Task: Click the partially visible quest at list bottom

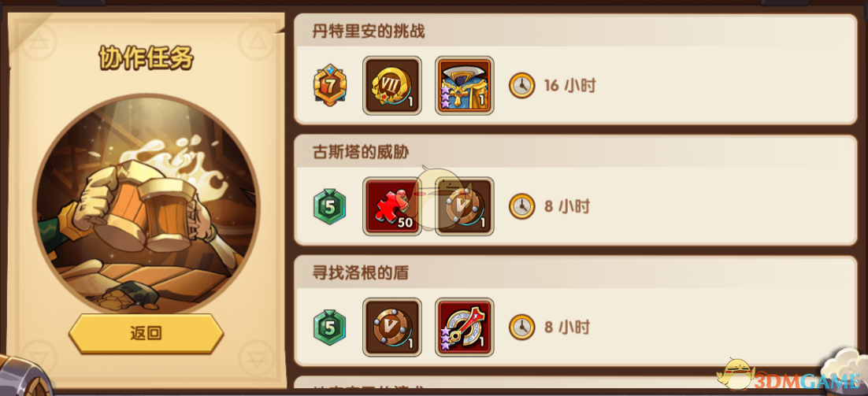Action: pyautogui.click(x=576, y=383)
